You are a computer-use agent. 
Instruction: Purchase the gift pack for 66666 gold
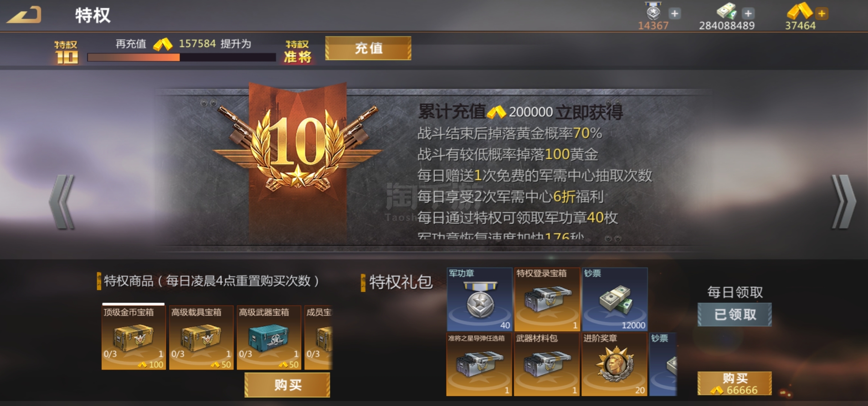pos(735,383)
